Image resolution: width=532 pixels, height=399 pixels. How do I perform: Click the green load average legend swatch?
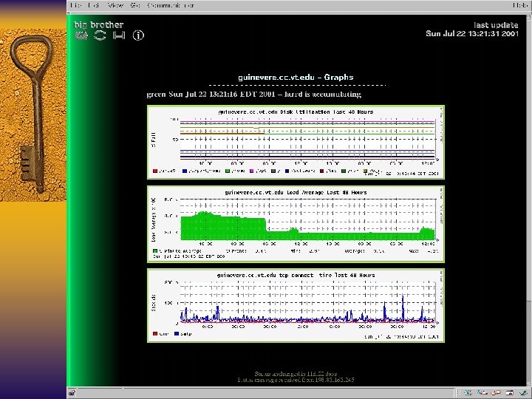point(155,252)
